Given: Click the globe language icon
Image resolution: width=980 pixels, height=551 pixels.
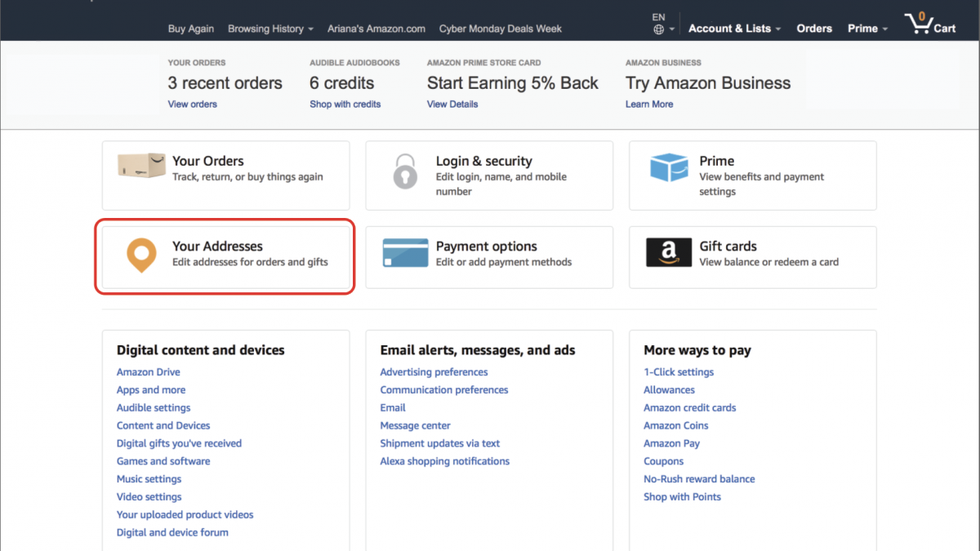Looking at the screenshot, I should 659,29.
